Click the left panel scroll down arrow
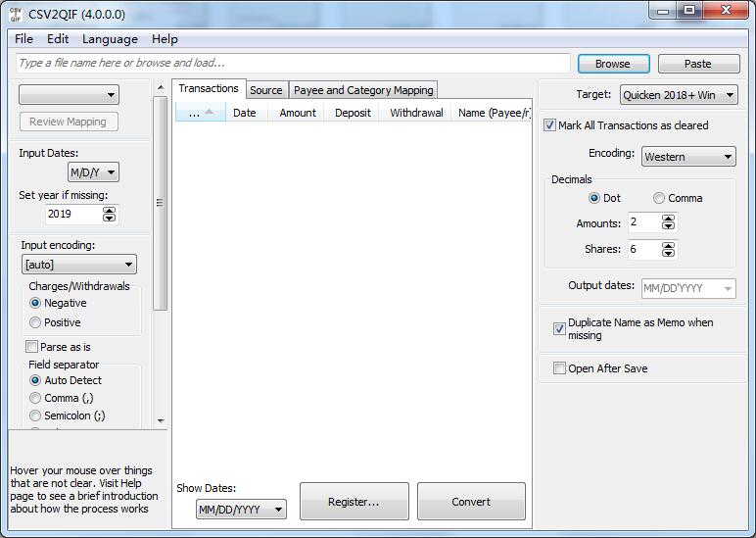 point(161,420)
